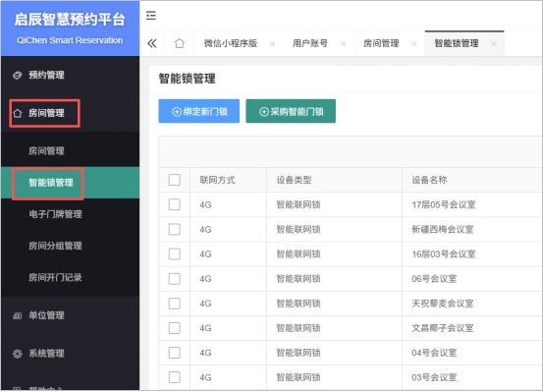Click the double-left arrow tab scroll icon
This screenshot has width=543, height=392.
click(x=152, y=43)
